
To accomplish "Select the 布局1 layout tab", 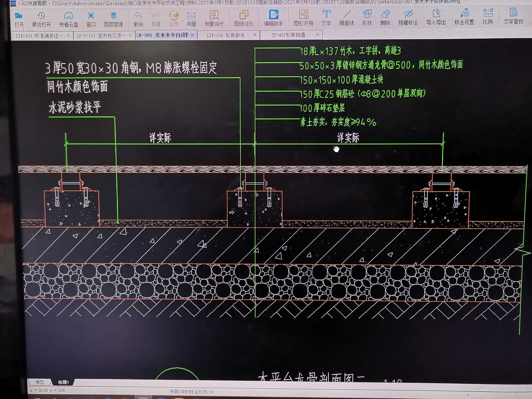I will [63, 382].
